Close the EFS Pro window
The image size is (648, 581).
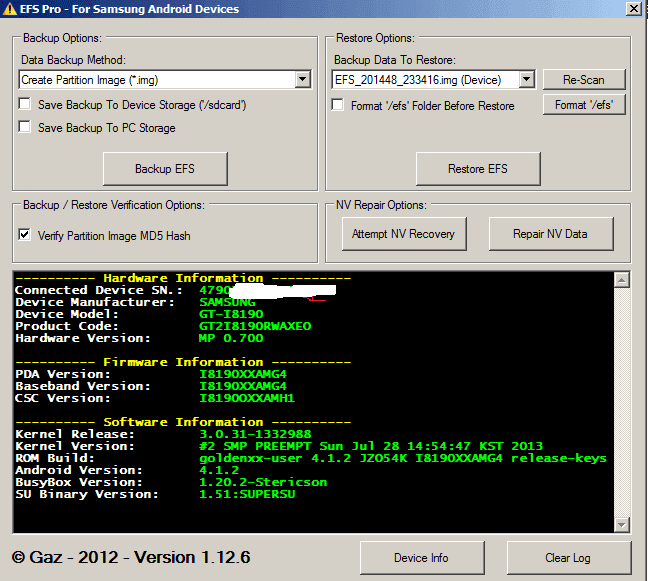point(634,9)
